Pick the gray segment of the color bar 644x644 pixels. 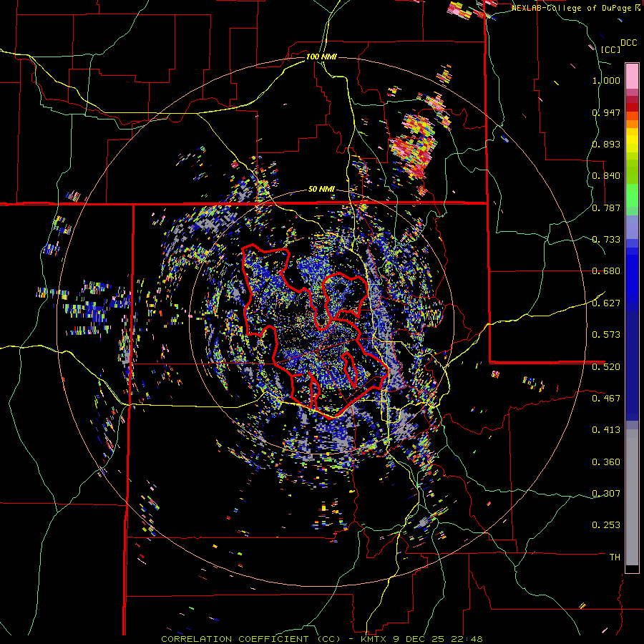(x=632, y=497)
